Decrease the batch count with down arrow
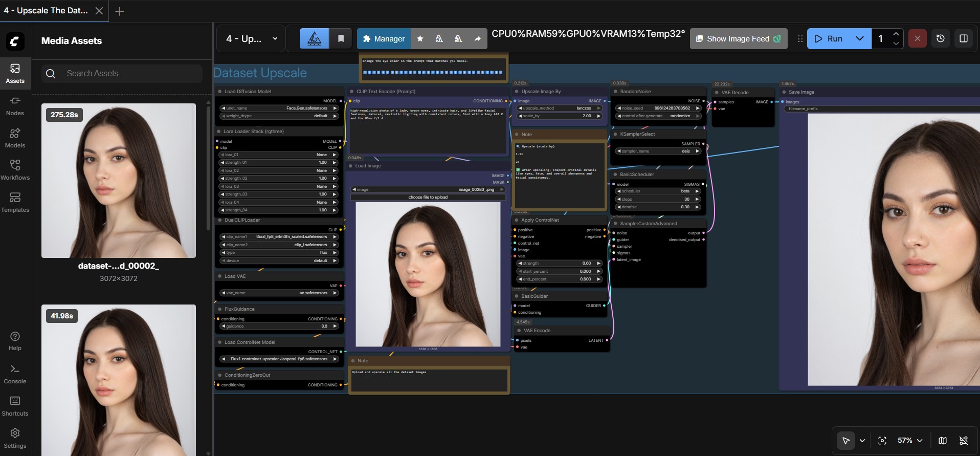This screenshot has width=980, height=456. pos(896,44)
